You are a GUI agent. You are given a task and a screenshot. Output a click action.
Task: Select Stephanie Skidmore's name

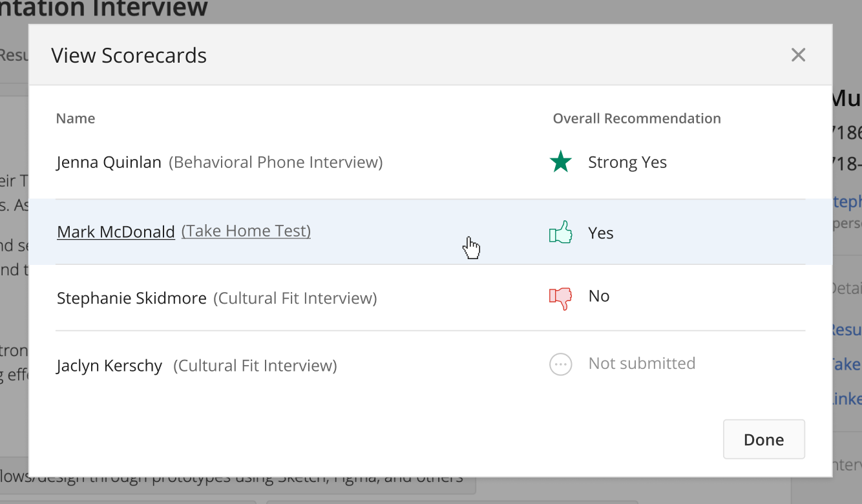pos(132,298)
